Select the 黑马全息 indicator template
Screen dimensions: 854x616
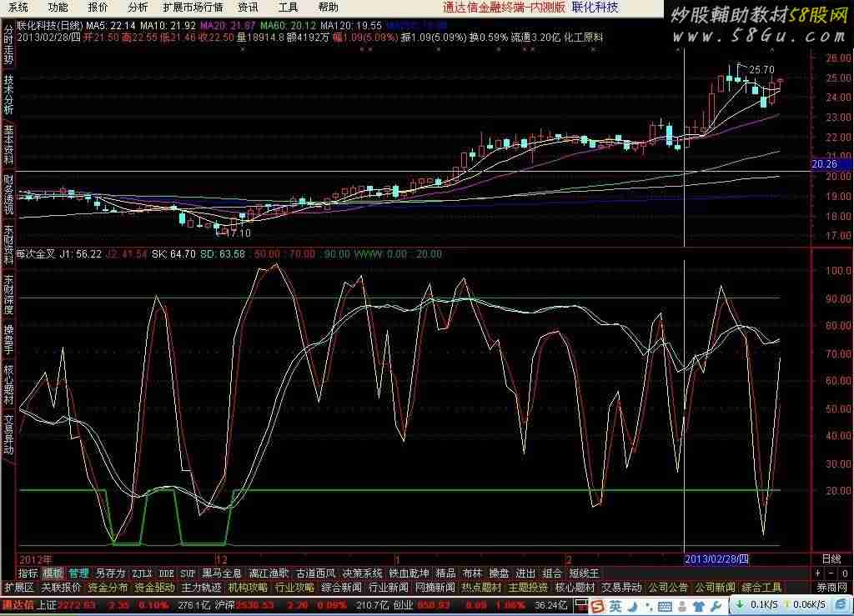222,573
